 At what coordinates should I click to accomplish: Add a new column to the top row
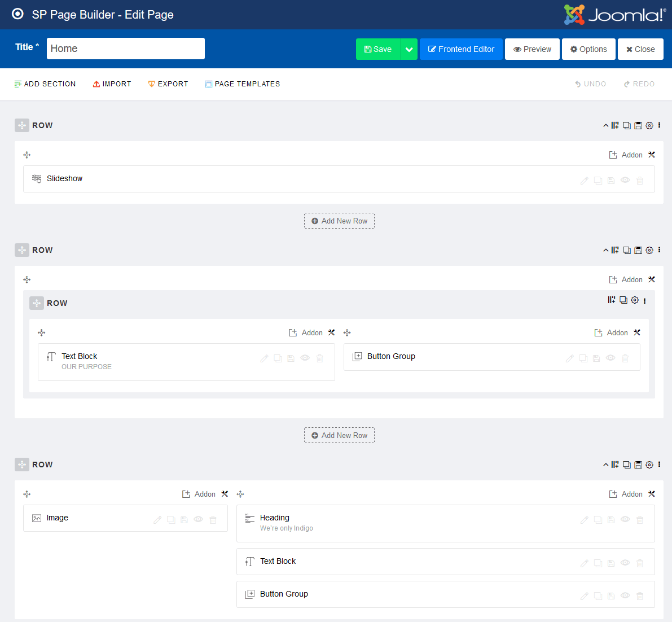coord(614,125)
